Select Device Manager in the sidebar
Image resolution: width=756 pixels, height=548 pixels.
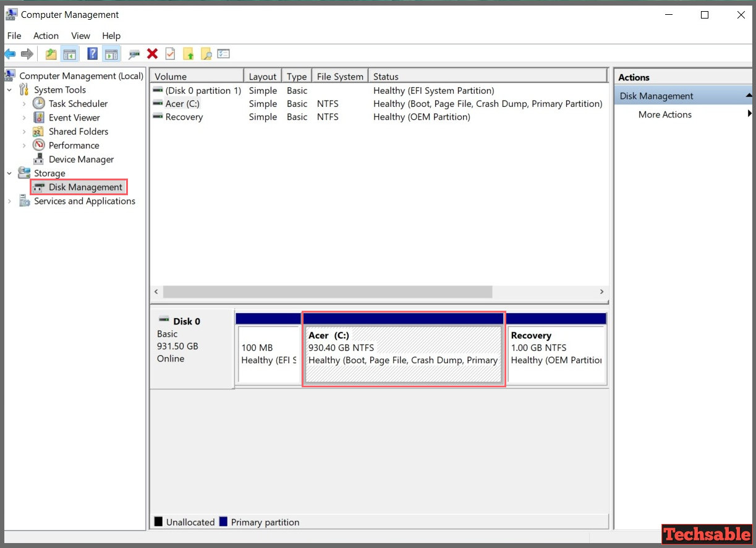tap(80, 159)
